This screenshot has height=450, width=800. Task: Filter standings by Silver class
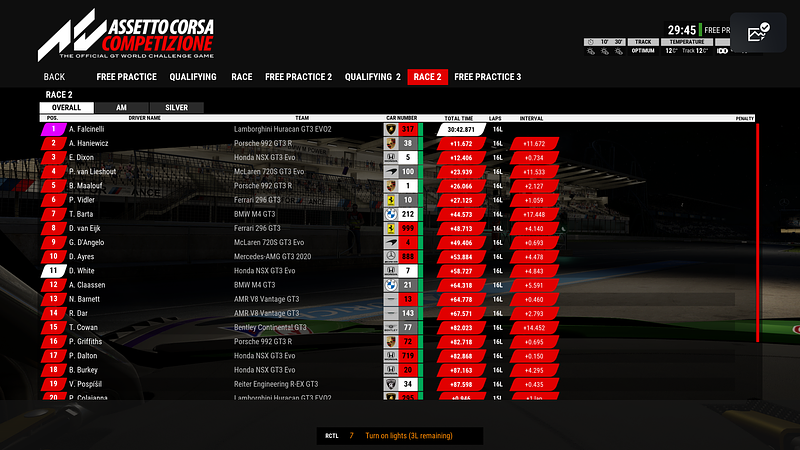(x=177, y=108)
